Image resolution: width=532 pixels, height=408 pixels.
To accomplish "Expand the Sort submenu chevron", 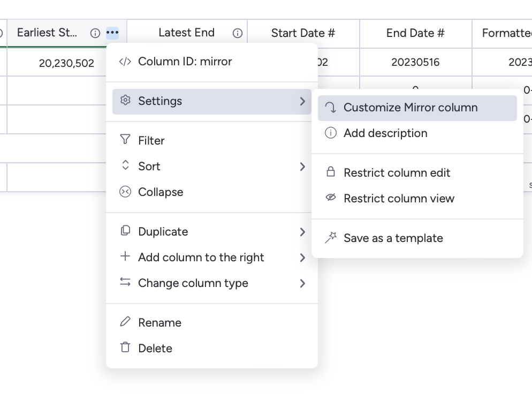I will click(303, 166).
